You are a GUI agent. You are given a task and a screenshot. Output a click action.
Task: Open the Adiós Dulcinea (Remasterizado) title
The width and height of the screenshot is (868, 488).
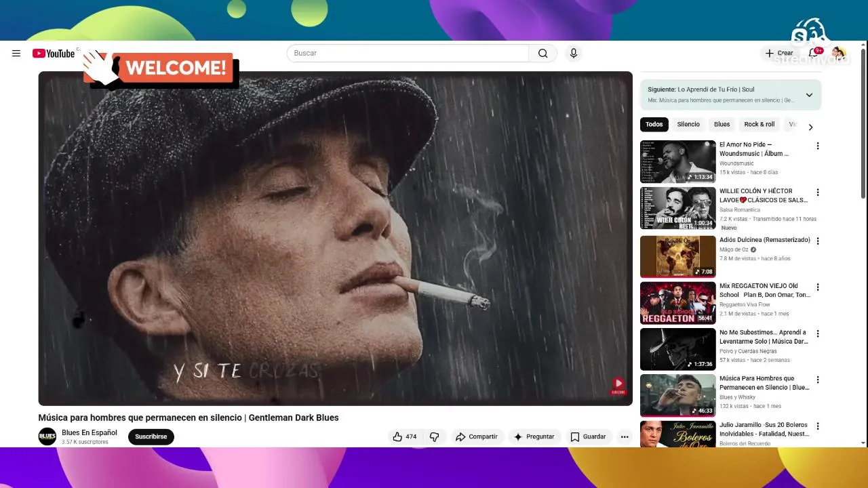(x=765, y=240)
